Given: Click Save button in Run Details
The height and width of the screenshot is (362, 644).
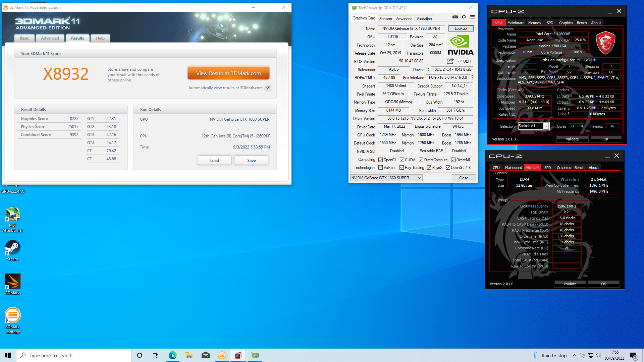Looking at the screenshot, I should pos(251,160).
